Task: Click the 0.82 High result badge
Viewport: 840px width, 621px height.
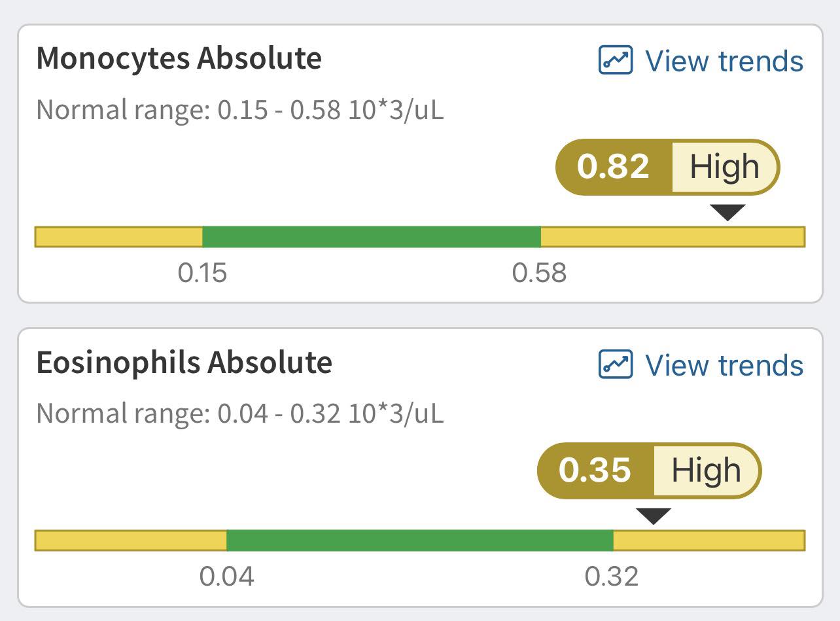Action: point(667,167)
